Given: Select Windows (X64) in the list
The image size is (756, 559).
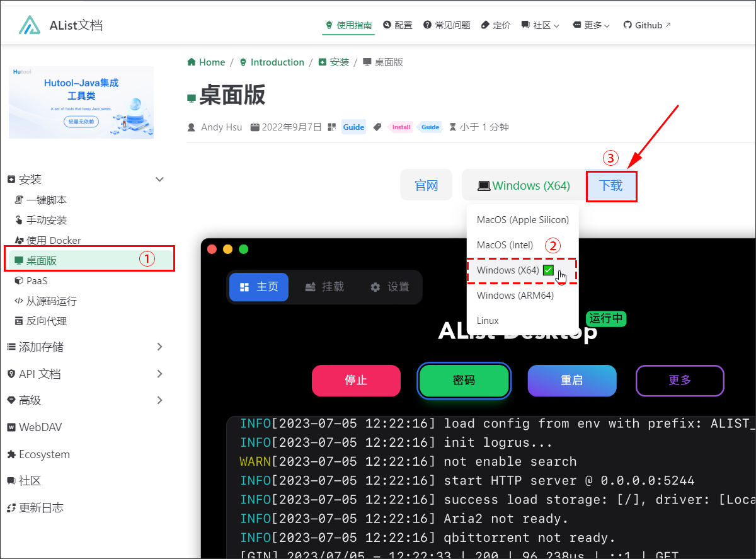Looking at the screenshot, I should 522,270.
